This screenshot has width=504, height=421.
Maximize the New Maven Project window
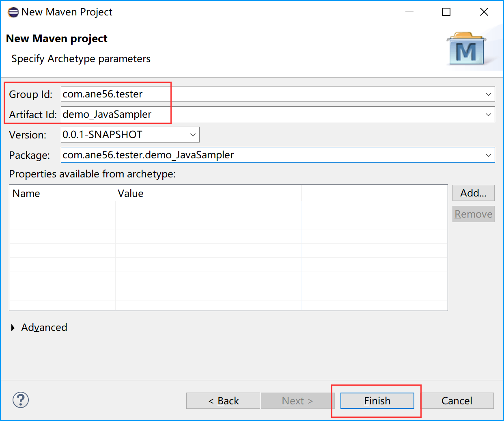[x=446, y=12]
